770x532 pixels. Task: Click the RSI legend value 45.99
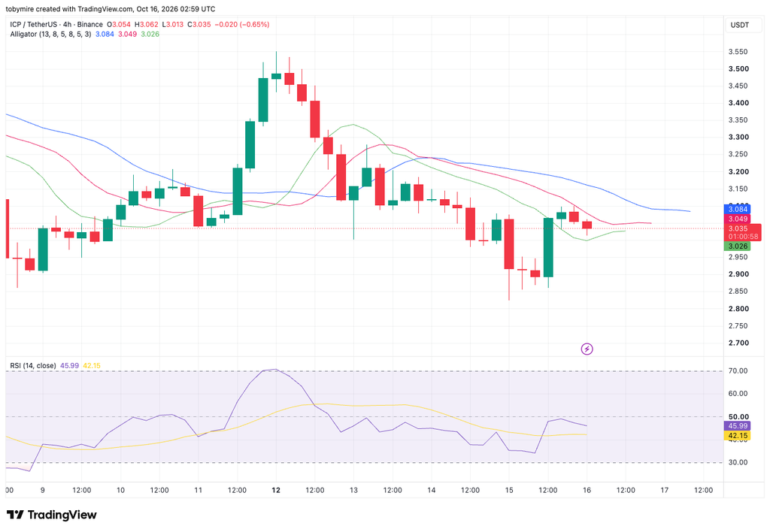pyautogui.click(x=69, y=366)
